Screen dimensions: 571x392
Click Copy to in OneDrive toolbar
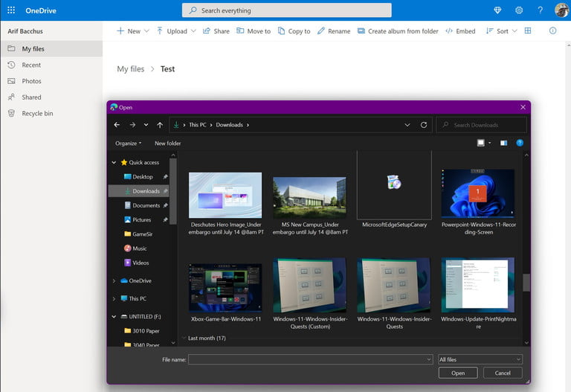294,31
